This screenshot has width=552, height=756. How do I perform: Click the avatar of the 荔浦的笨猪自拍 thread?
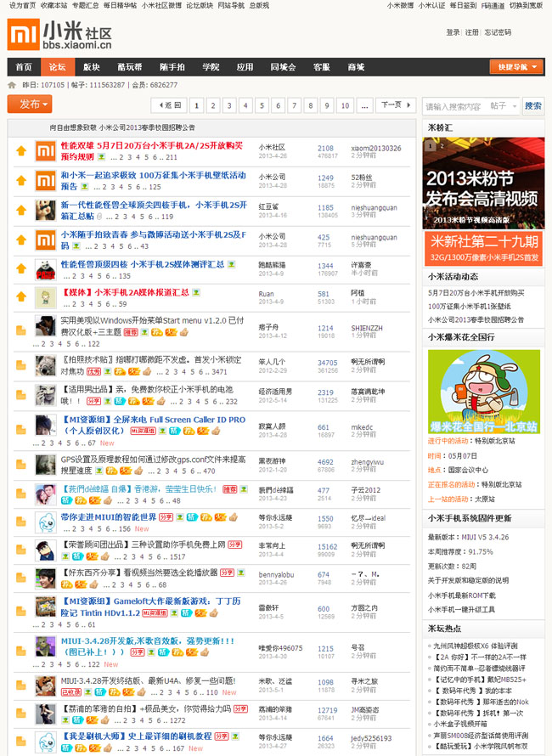tap(46, 714)
